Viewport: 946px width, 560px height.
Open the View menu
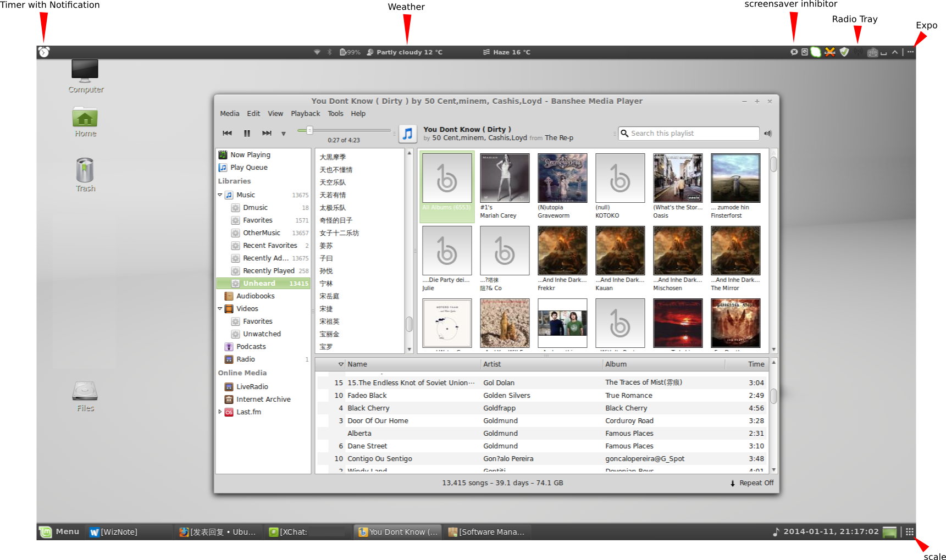pos(275,114)
